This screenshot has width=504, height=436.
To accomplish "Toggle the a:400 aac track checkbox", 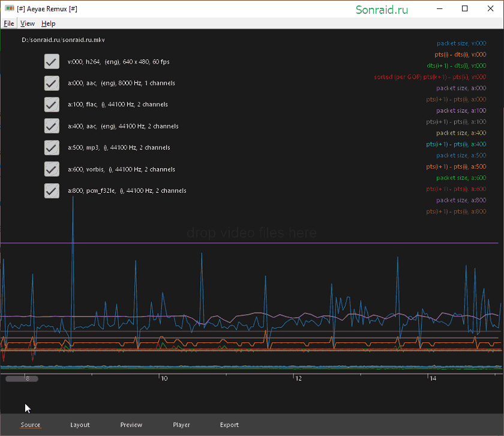I will click(52, 126).
